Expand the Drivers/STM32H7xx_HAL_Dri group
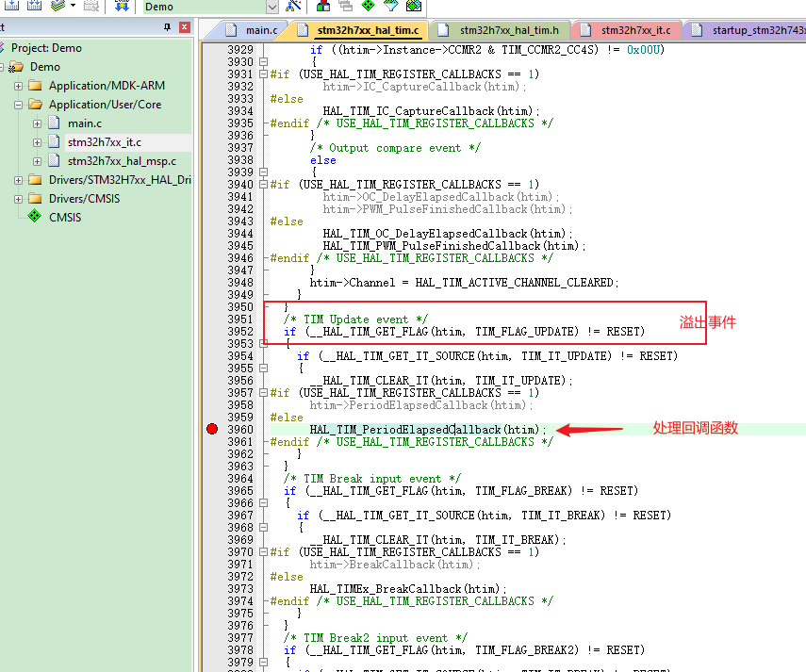The width and height of the screenshot is (806, 672). (x=19, y=180)
